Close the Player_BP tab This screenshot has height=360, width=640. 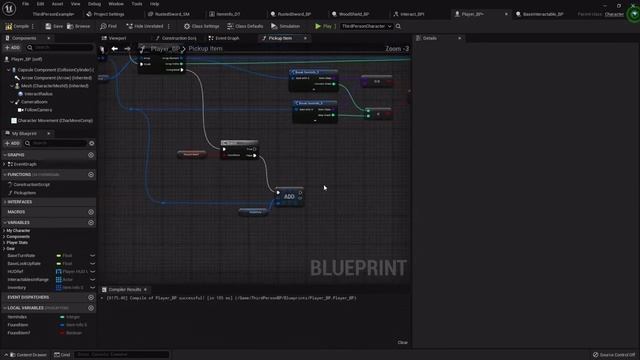507,14
